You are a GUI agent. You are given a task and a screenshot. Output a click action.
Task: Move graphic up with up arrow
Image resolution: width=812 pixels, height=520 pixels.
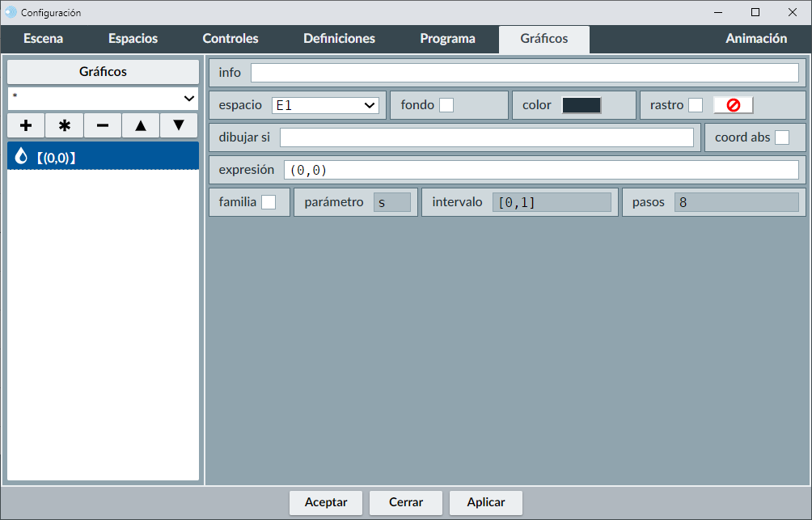(141, 125)
